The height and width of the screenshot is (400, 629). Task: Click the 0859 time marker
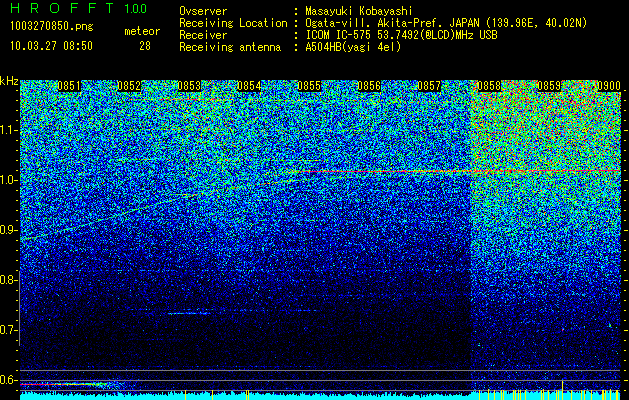[x=549, y=86]
